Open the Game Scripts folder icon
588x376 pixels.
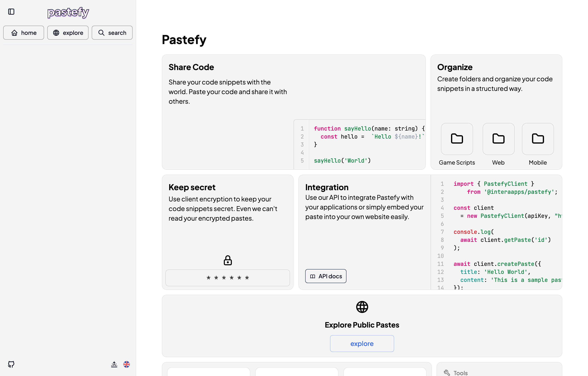pyautogui.click(x=457, y=139)
